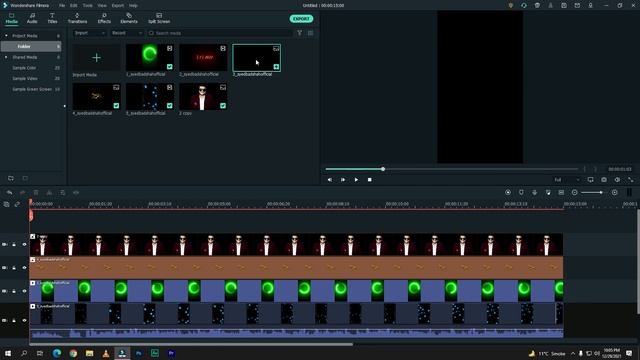The width and height of the screenshot is (640, 360).
Task: Open the Tools menu
Action: pyautogui.click(x=87, y=6)
